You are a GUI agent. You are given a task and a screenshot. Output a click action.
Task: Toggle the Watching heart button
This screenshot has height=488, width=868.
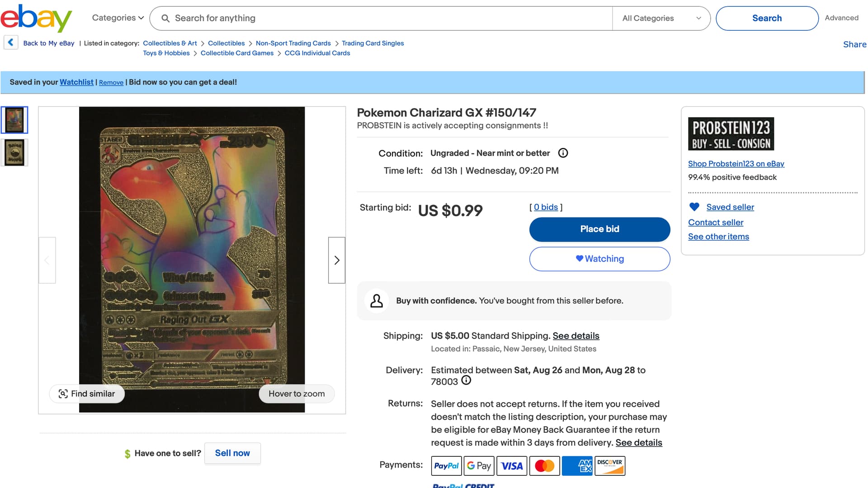[599, 259]
